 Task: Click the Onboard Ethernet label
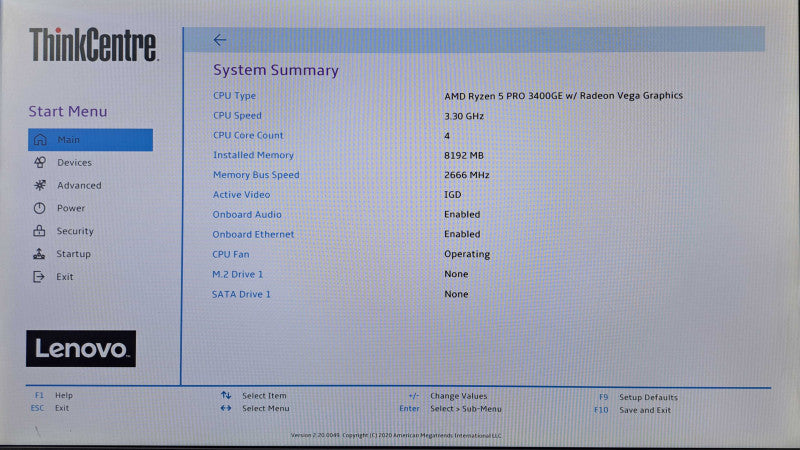[253, 234]
